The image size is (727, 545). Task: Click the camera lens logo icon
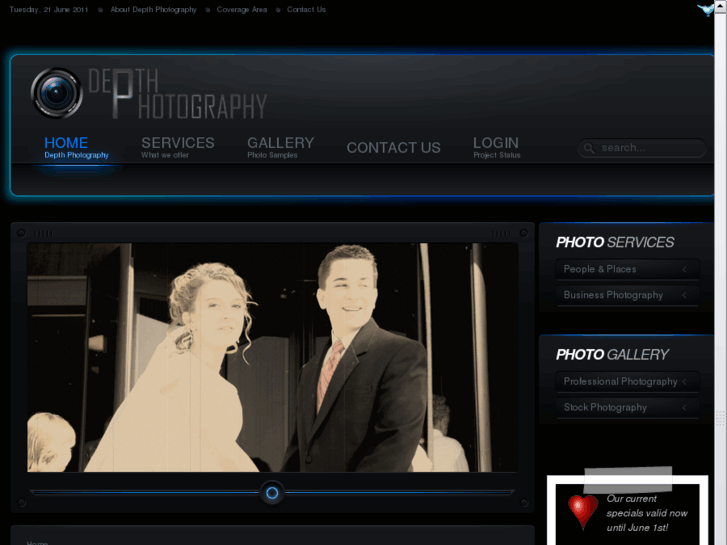57,93
